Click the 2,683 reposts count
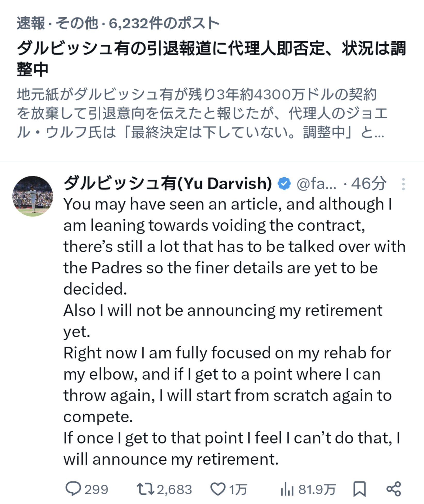 pyautogui.click(x=174, y=489)
